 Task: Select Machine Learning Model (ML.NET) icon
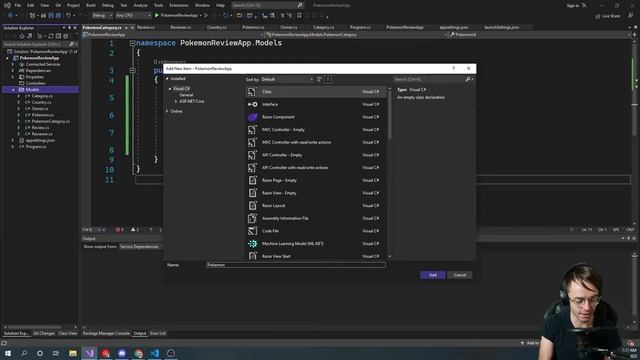[252, 244]
